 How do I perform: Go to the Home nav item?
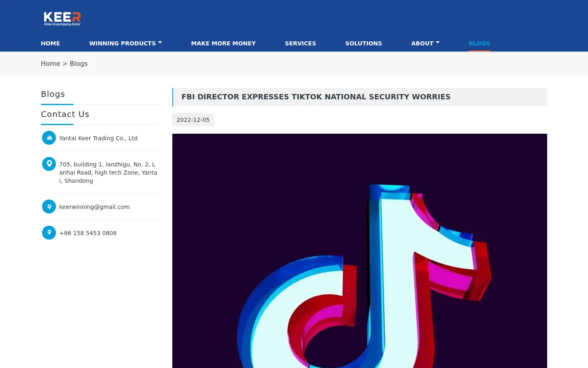[x=50, y=43]
